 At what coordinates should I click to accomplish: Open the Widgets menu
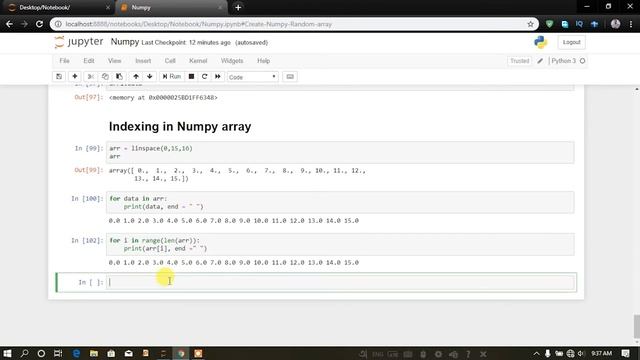232,61
